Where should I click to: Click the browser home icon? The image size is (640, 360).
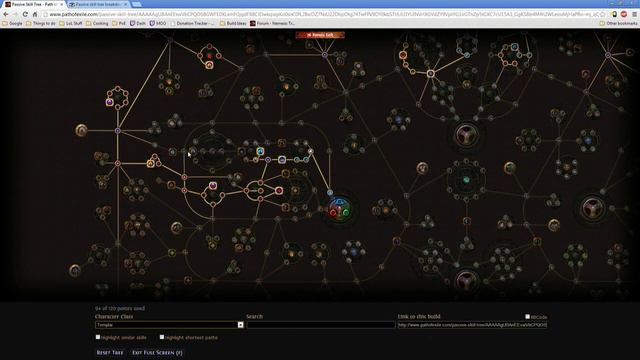pos(35,14)
